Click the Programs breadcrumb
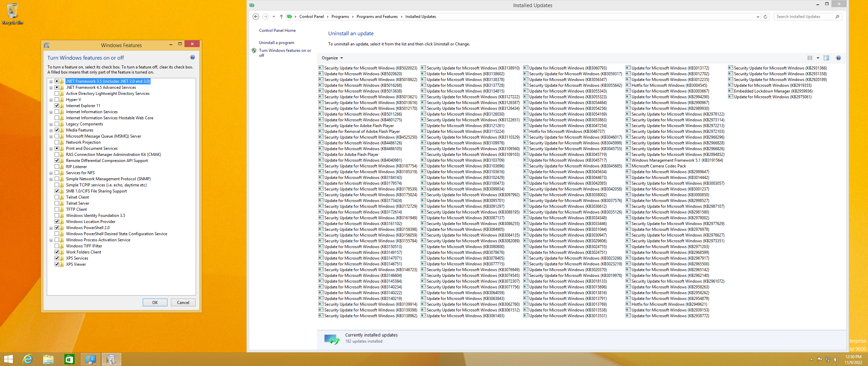This screenshot has width=868, height=366. tap(340, 17)
